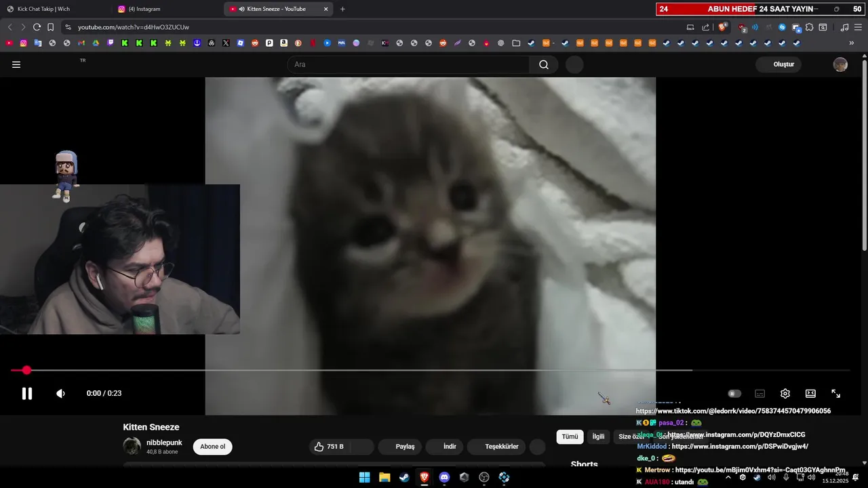Open OBS Studio from the taskbar

[x=484, y=477]
